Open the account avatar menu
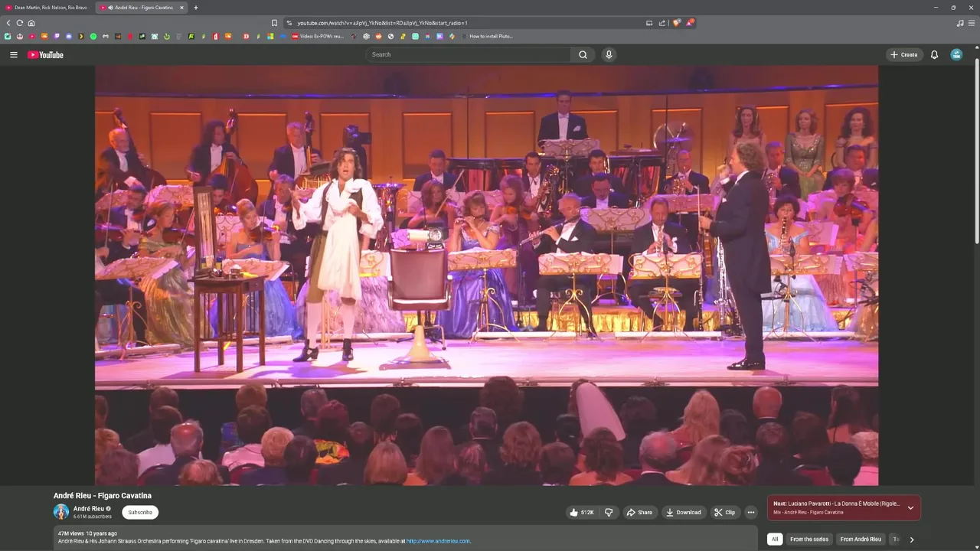The height and width of the screenshot is (551, 980). coord(956,54)
